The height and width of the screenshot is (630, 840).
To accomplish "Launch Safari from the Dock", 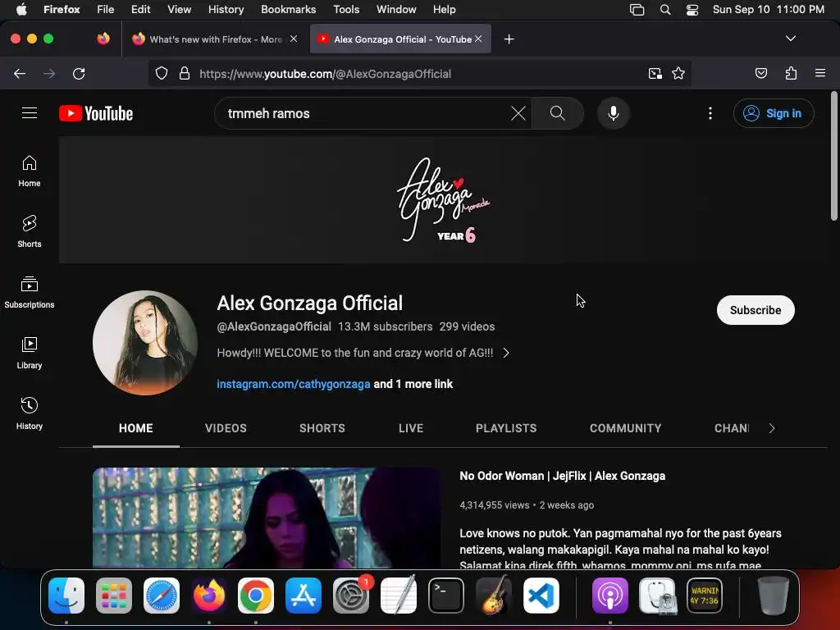I will click(x=162, y=596).
